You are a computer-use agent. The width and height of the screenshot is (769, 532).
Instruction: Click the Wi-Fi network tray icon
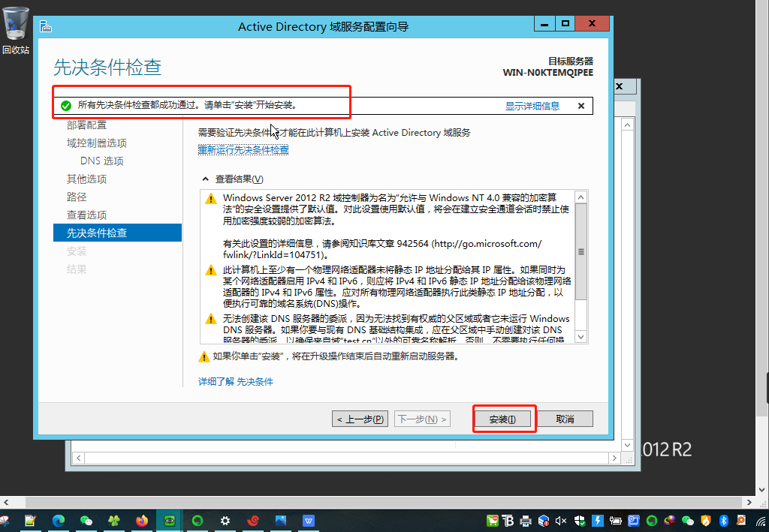click(x=761, y=521)
